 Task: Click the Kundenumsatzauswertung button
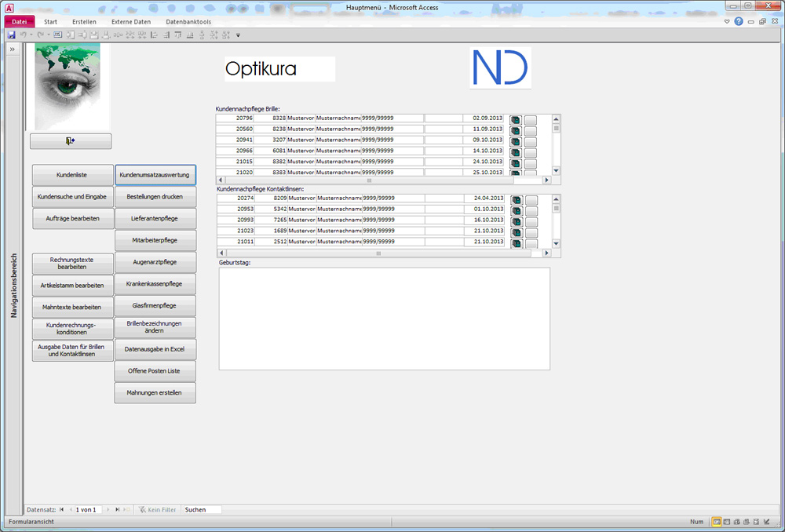(x=155, y=175)
